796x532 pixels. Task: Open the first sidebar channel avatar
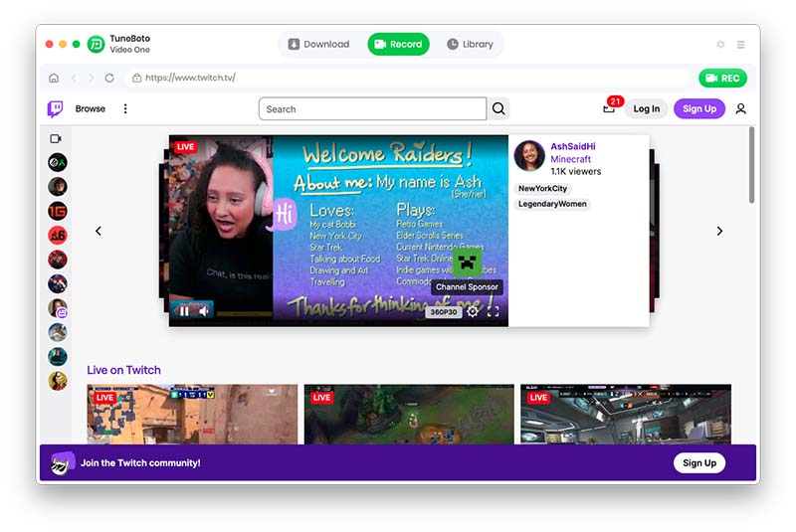[x=58, y=162]
